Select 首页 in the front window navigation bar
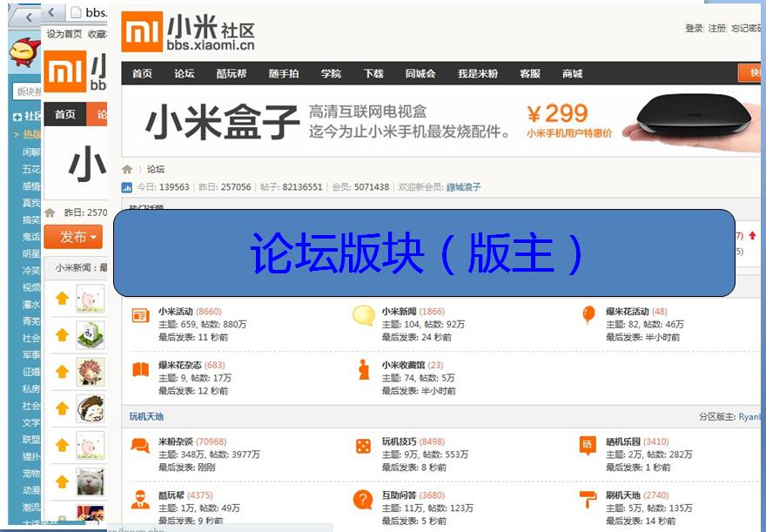This screenshot has width=766, height=532. click(142, 74)
